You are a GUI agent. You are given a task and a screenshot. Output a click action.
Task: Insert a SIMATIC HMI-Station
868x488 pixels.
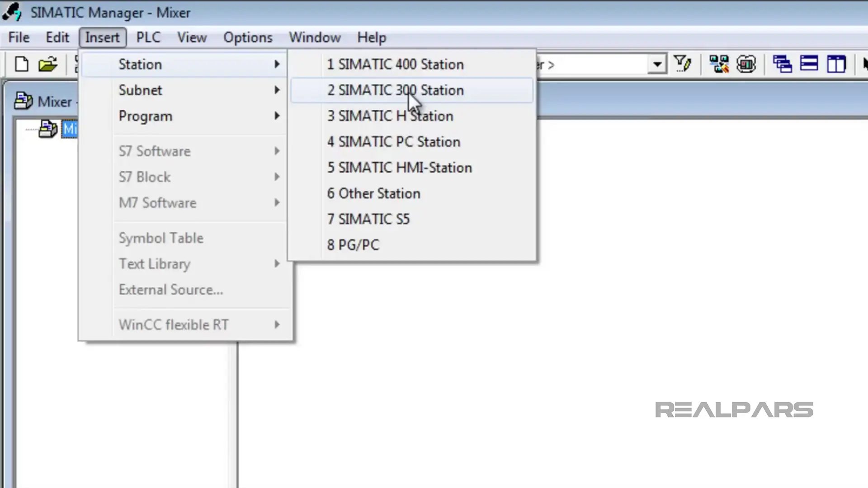tap(412, 167)
